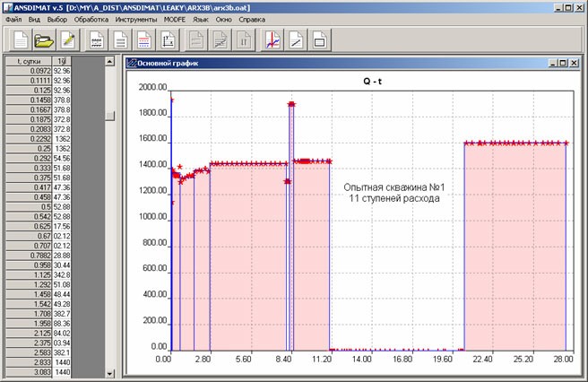Open the Окно menu
The width and height of the screenshot is (588, 382).
(223, 20)
